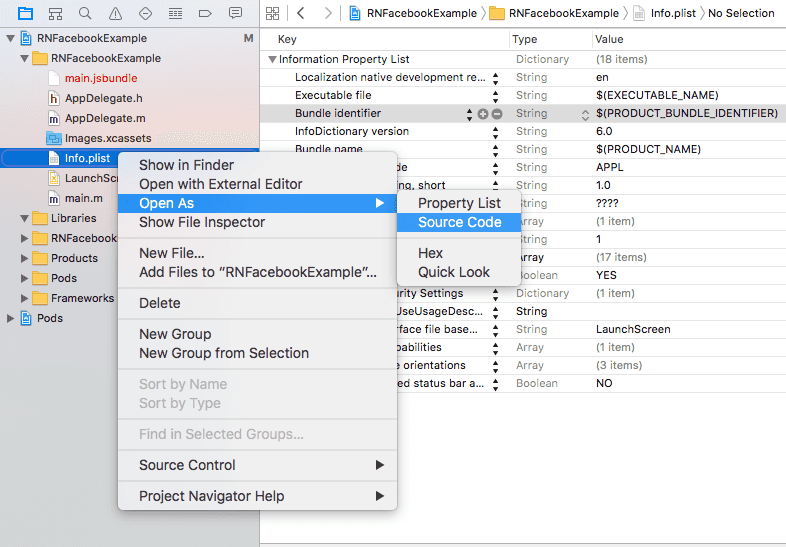Open the Find navigator magnifier icon
Image resolution: width=786 pixels, height=547 pixels.
[85, 13]
